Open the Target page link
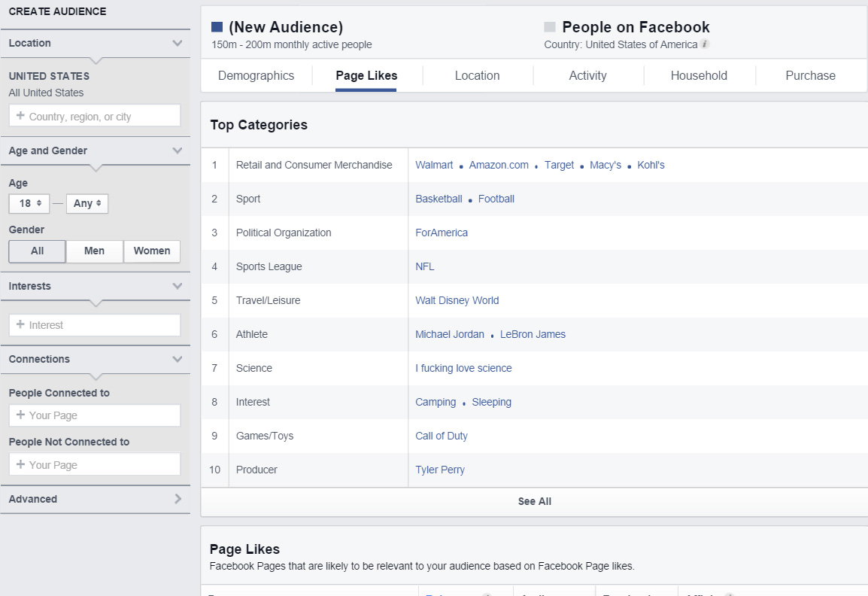Screen dimensions: 868x596 [559, 165]
